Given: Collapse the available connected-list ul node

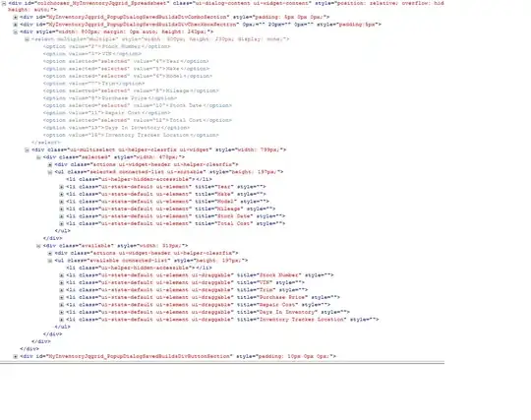Looking at the screenshot, I should click(x=50, y=261).
